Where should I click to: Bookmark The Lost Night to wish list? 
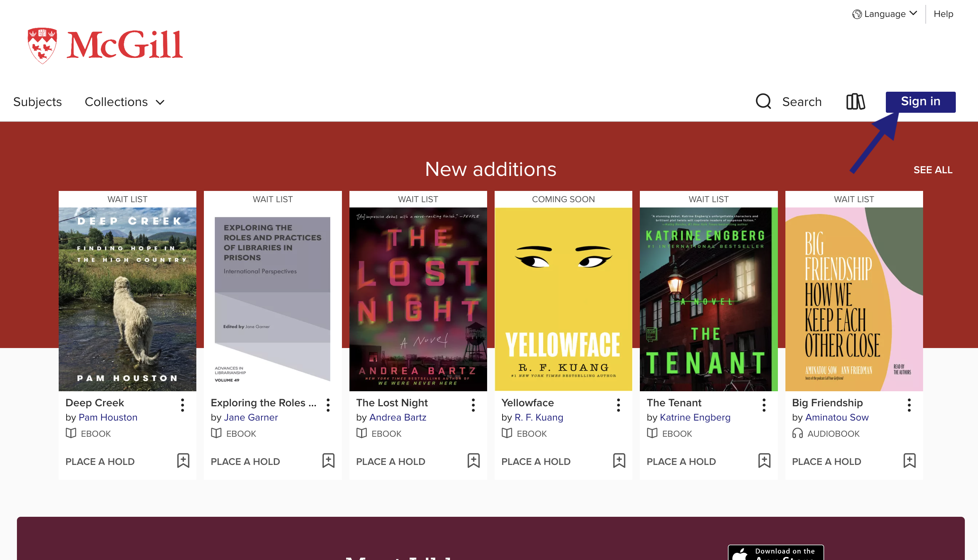point(474,460)
